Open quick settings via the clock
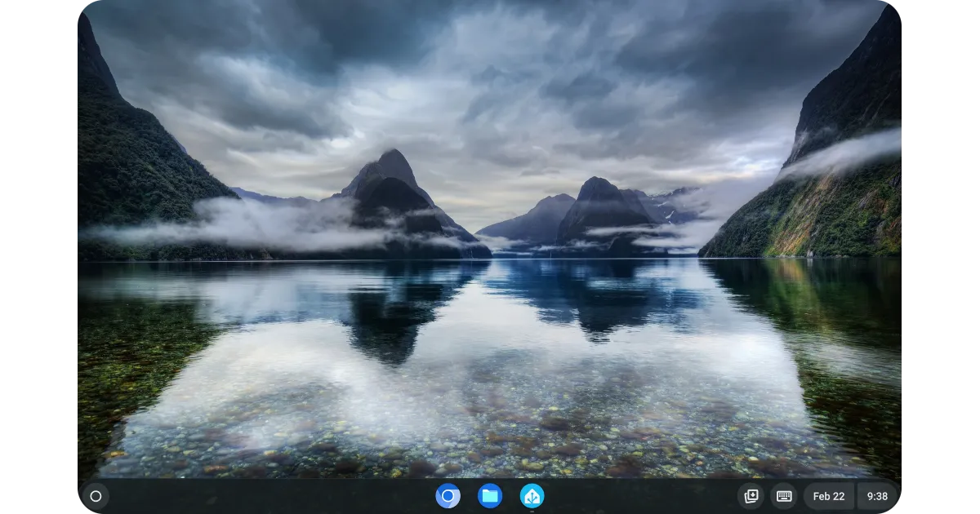The width and height of the screenshot is (980, 514). coord(877,496)
